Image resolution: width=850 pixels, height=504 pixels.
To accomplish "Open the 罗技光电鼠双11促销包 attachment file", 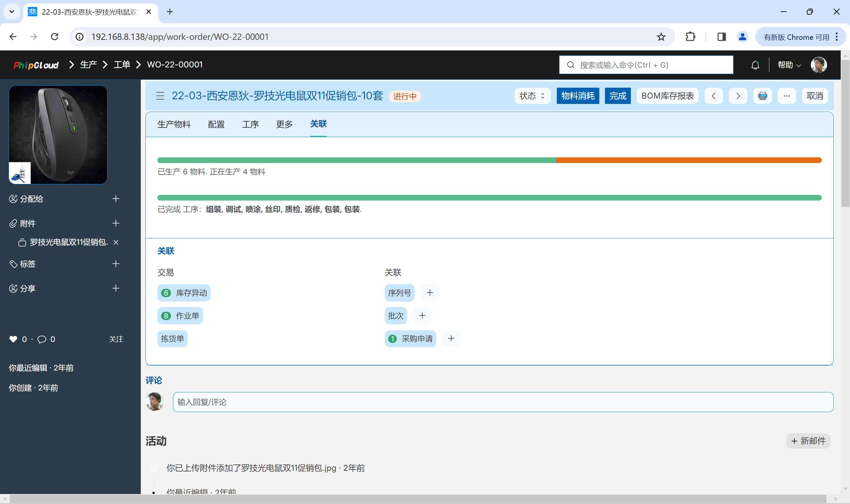I will (69, 242).
